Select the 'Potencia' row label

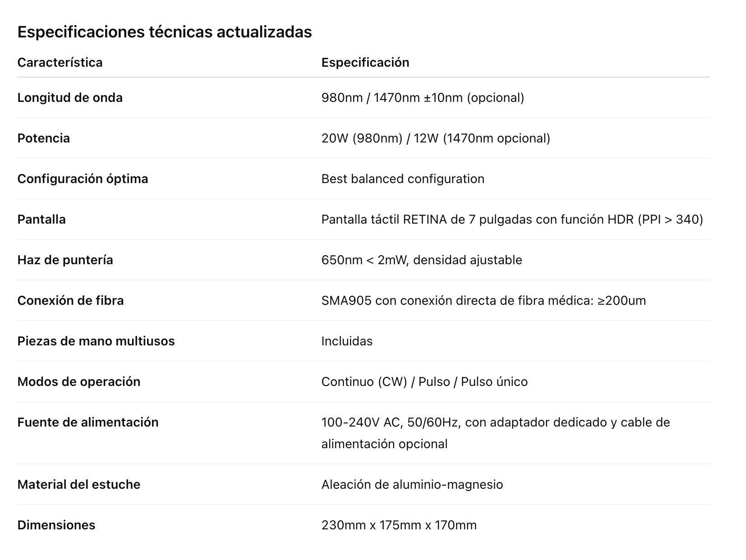tap(44, 138)
